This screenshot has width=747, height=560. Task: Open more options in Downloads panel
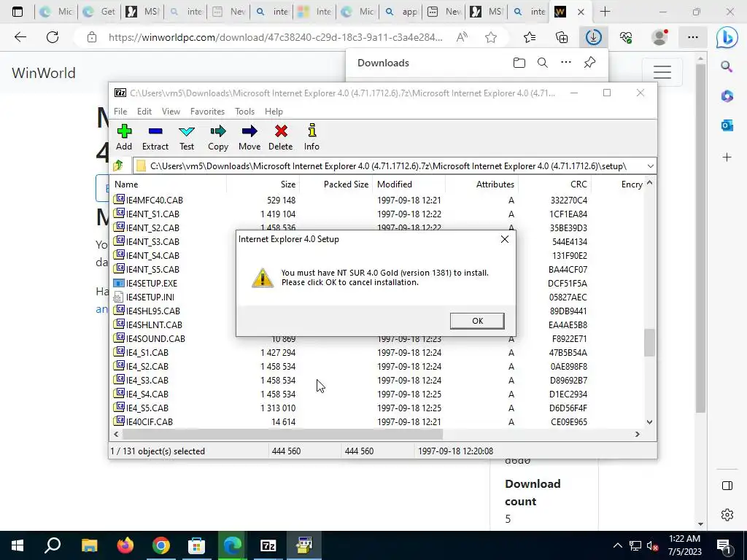point(566,62)
